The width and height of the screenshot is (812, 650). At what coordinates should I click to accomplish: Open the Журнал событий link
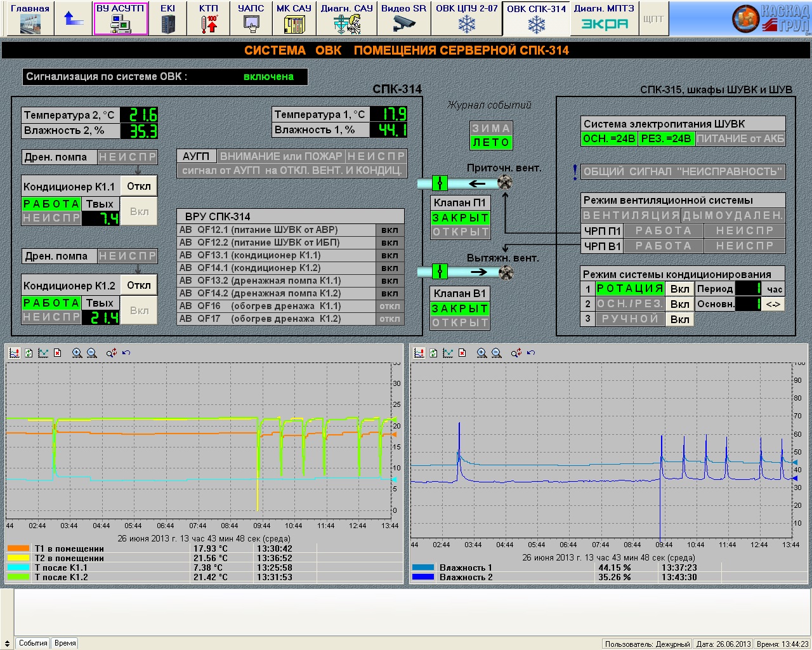(489, 105)
